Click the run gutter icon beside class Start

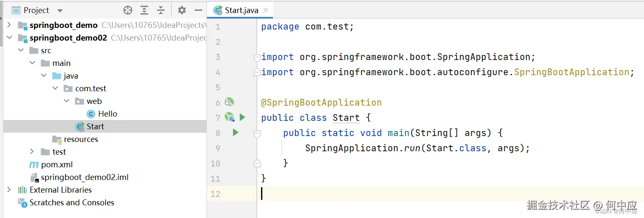pos(242,117)
